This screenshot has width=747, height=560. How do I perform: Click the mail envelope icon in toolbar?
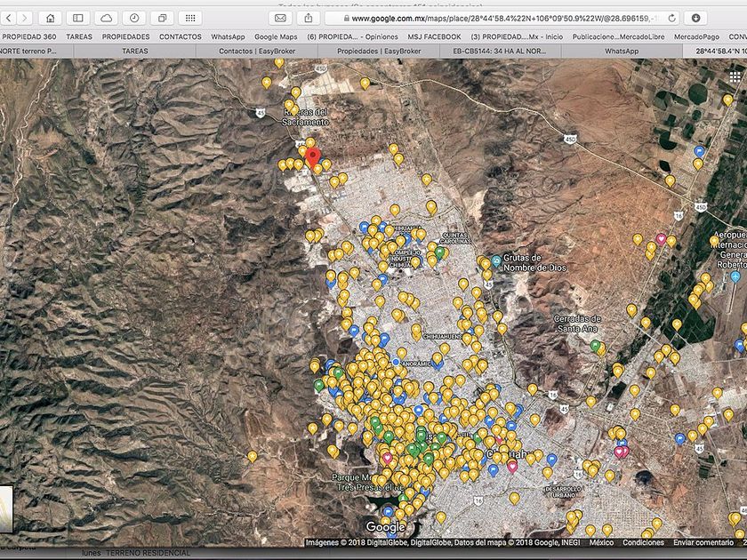pyautogui.click(x=281, y=18)
